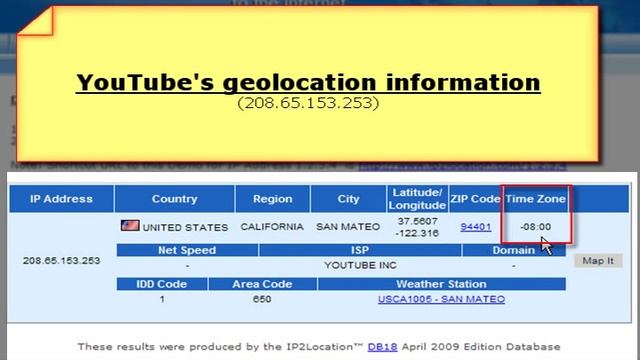Click the ISP header
The height and width of the screenshot is (360, 640).
pos(360,250)
